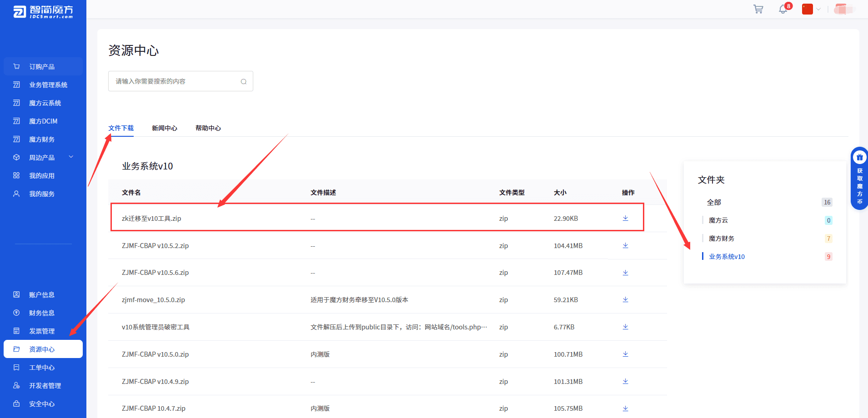Download ZJMF-CBAP 10.4.7.zip
868x418 pixels.
point(625,408)
